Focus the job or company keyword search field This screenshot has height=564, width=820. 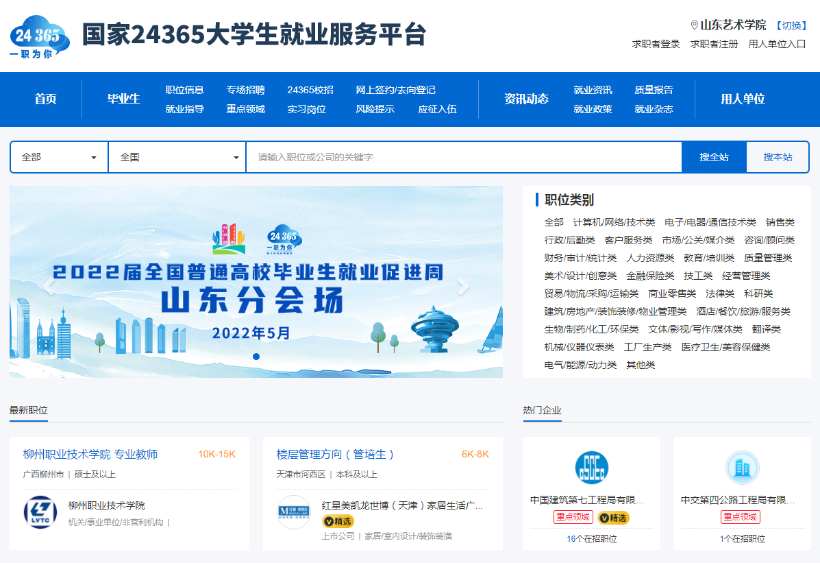pos(464,157)
